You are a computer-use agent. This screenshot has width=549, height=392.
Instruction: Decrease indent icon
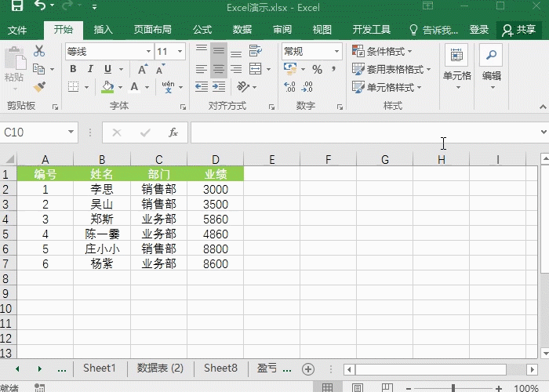[202, 86]
